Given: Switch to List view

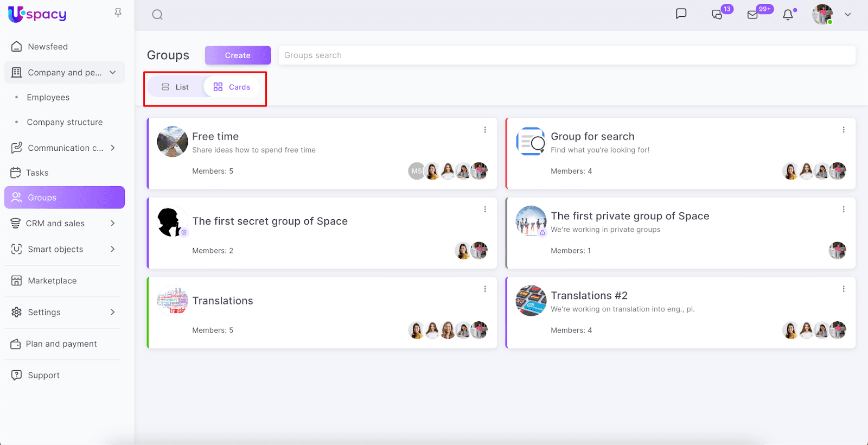Looking at the screenshot, I should coord(175,87).
